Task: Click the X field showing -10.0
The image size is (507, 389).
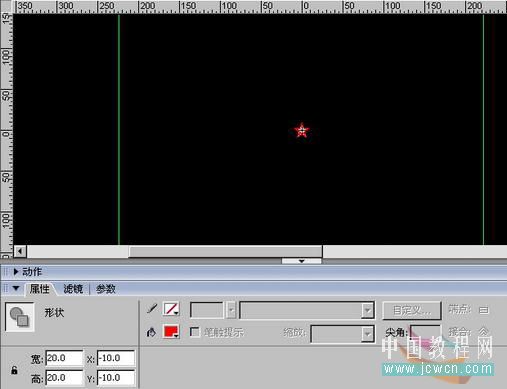Action: (116, 358)
